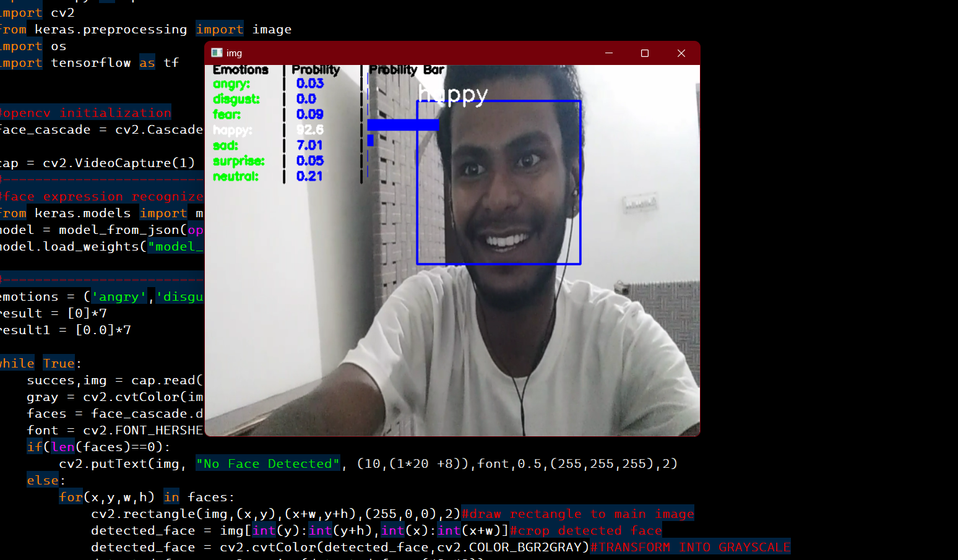Click the #TRANSFORM INTO GRAYSCALE comment
958x560 pixels.
[691, 546]
